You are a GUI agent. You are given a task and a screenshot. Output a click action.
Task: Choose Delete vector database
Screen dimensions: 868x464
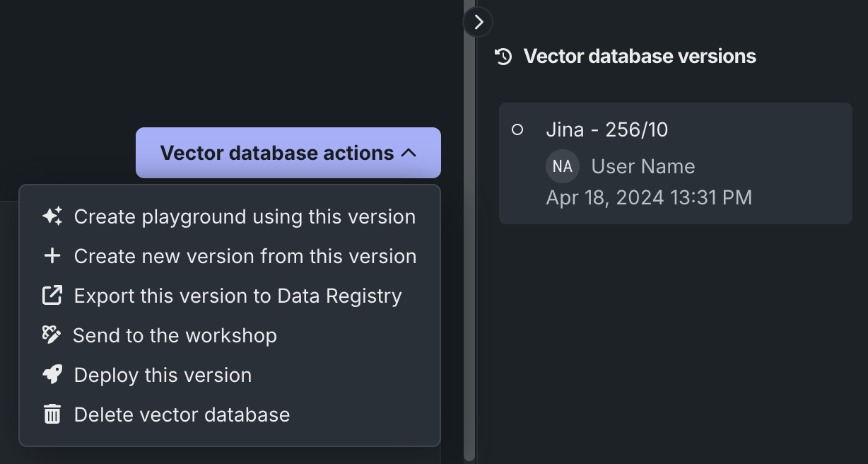click(182, 414)
